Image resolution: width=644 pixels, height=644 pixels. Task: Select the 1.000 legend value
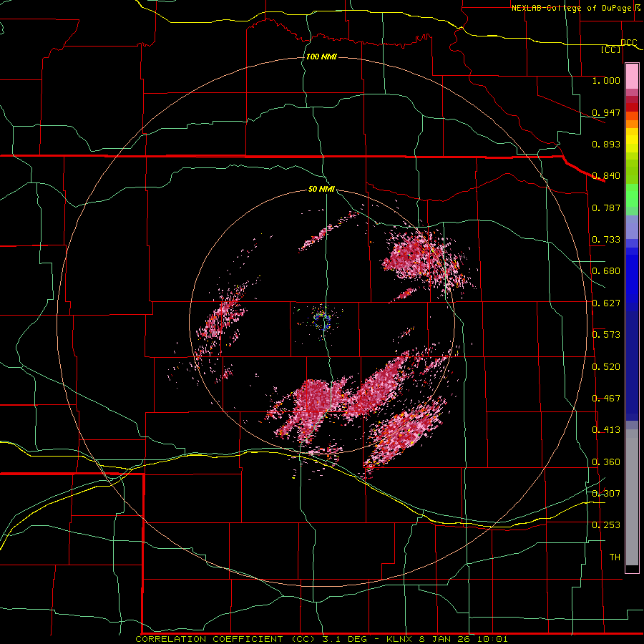tap(606, 80)
